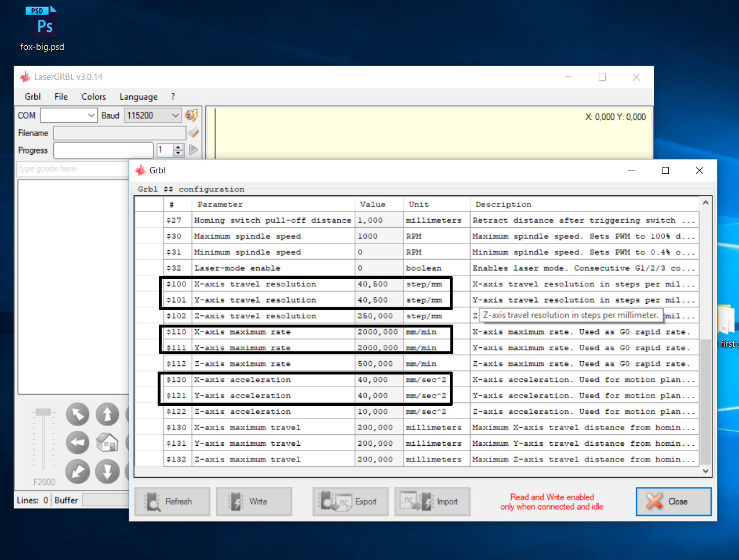Increase the repeat count with the up spinner

(179, 147)
